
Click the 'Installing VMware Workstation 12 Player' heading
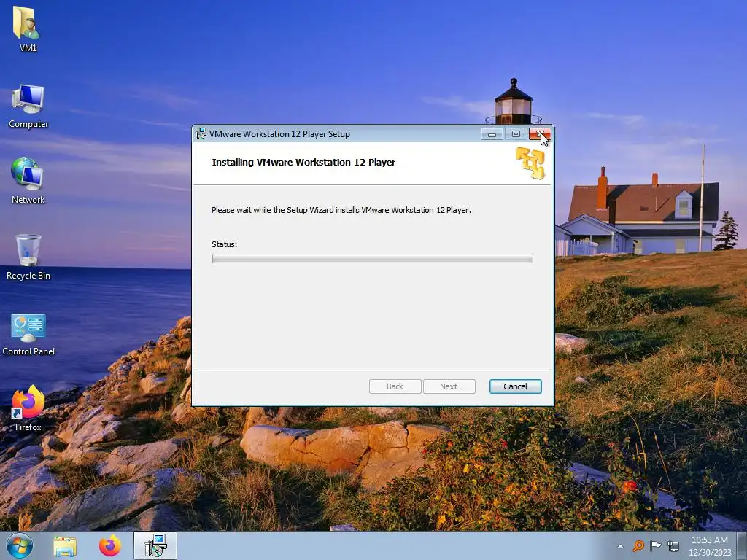303,162
